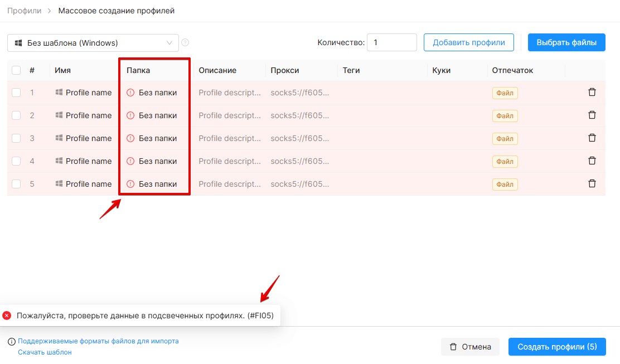This screenshot has width=620, height=364.
Task: Focus the 'Количество' input field
Action: click(392, 42)
